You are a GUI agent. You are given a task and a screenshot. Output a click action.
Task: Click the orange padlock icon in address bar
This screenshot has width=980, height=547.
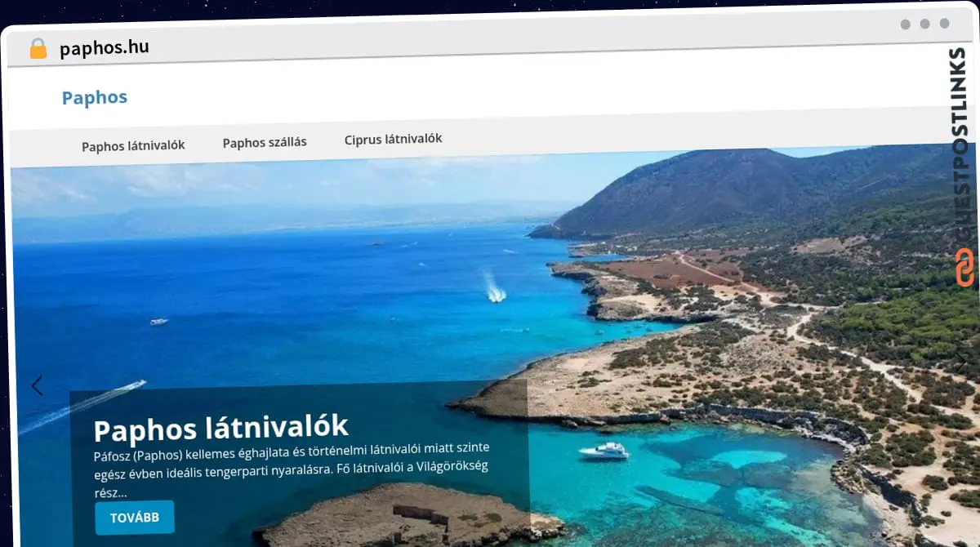click(38, 48)
